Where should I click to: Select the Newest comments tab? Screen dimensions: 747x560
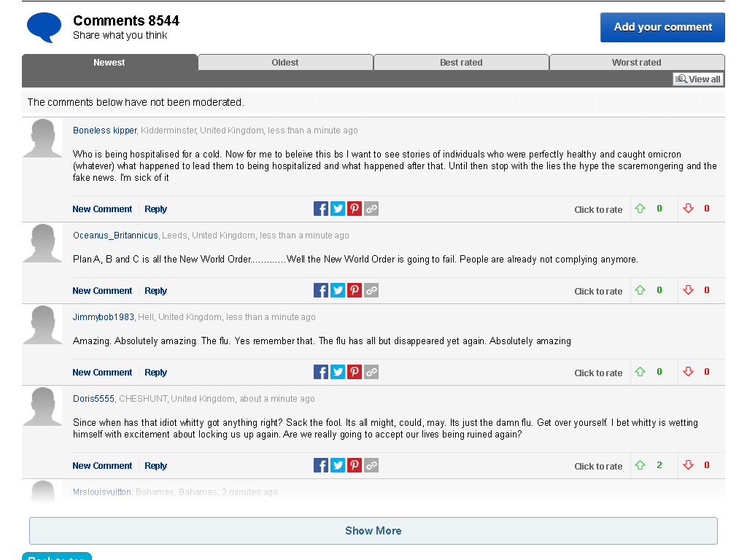click(109, 63)
